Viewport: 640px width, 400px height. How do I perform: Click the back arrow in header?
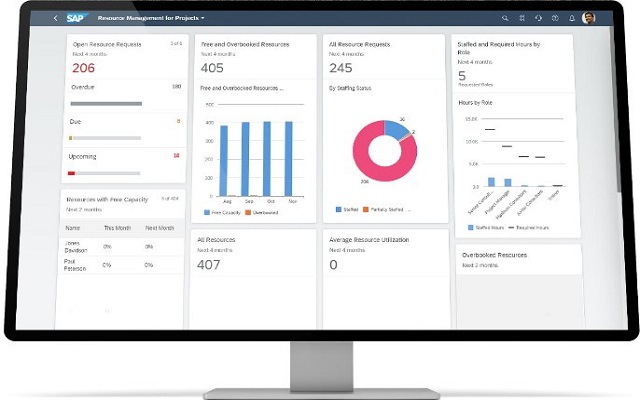[x=56, y=18]
